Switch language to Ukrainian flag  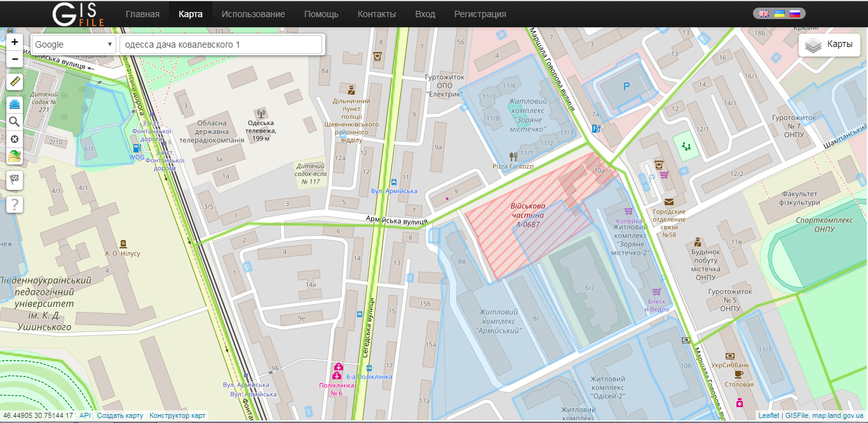[779, 13]
